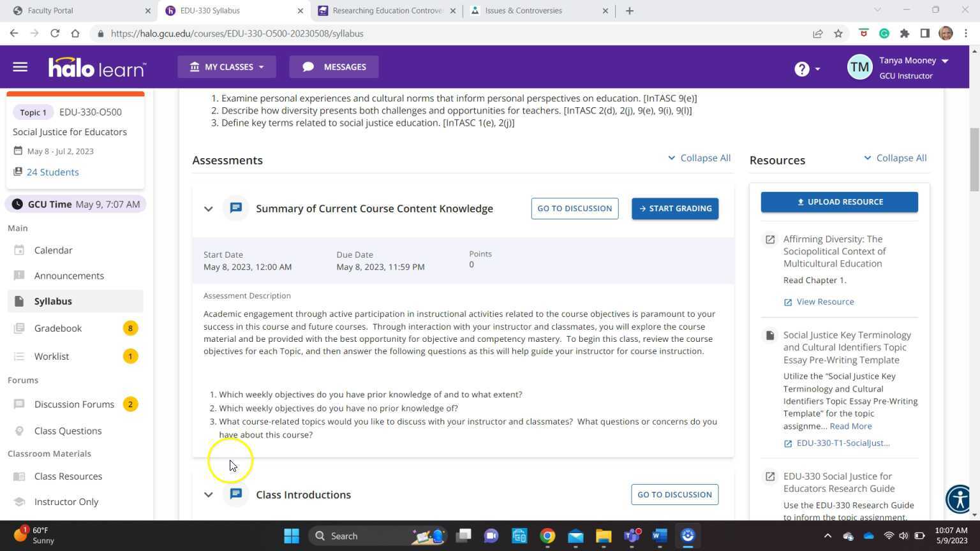Viewport: 980px width, 551px height.
Task: Click the help question mark icon
Action: (801, 68)
